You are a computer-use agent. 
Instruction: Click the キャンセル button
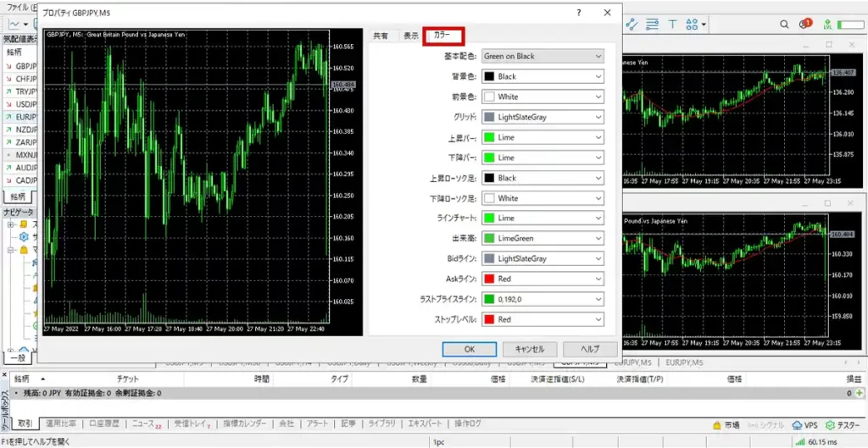tap(529, 349)
